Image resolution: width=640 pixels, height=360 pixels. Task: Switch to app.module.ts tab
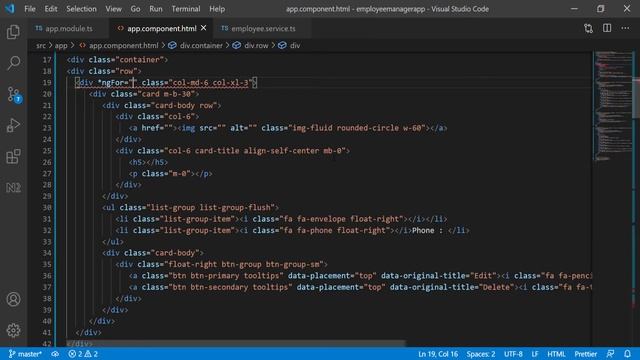69,29
